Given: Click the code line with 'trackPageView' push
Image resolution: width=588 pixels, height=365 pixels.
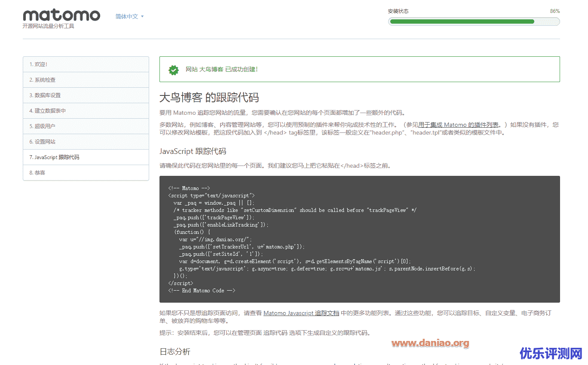Looking at the screenshot, I should pos(214,218).
